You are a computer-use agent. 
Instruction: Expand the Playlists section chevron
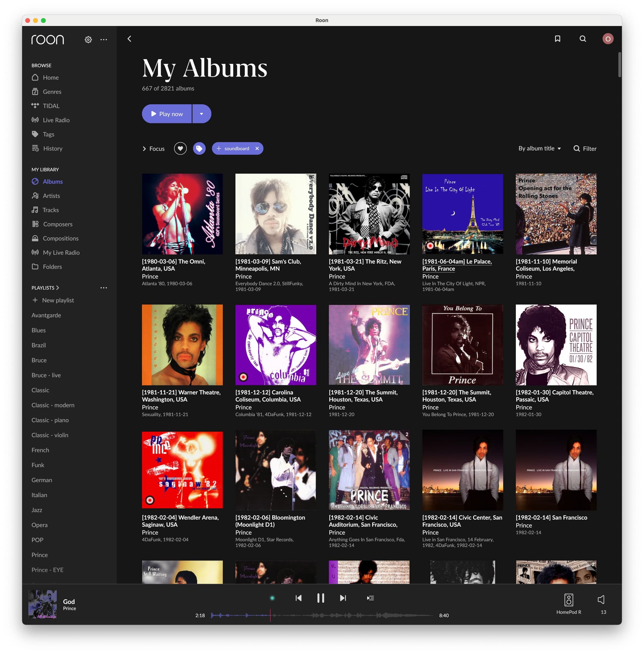point(58,288)
